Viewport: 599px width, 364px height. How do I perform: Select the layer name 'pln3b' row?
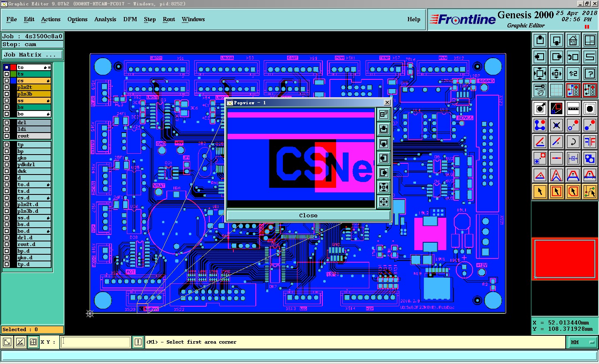point(34,94)
